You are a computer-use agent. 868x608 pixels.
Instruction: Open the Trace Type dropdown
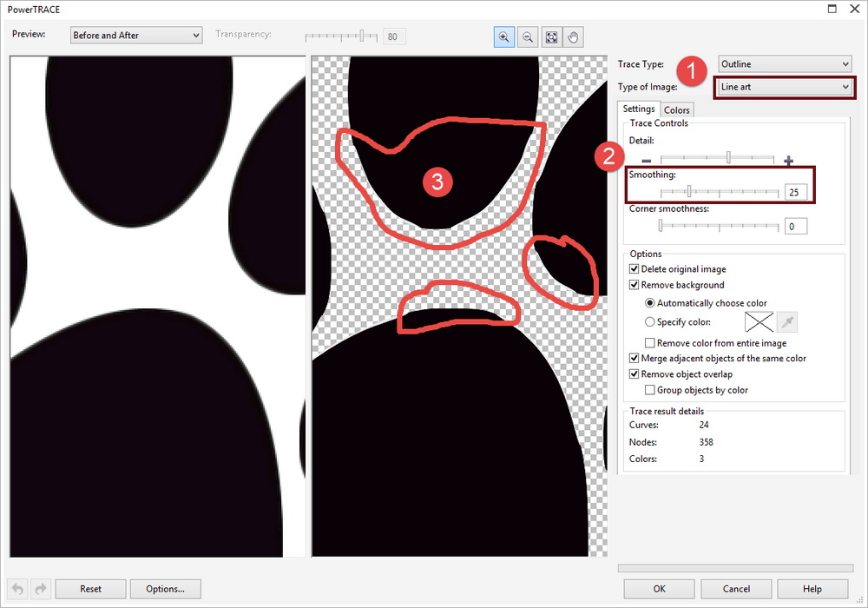click(785, 64)
